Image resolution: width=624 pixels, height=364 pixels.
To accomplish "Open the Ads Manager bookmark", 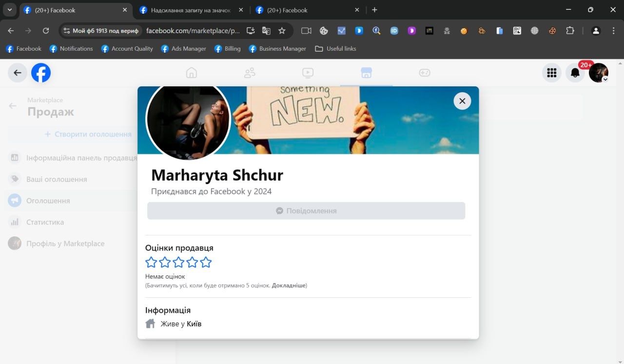I will pos(183,49).
